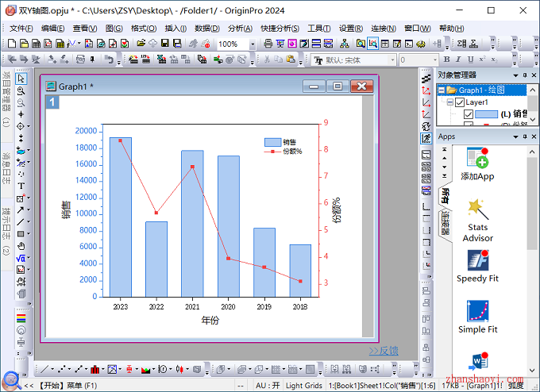Screen dimensions: 540x392
Task: Toggle Superscript formatting
Action: pos(482,60)
